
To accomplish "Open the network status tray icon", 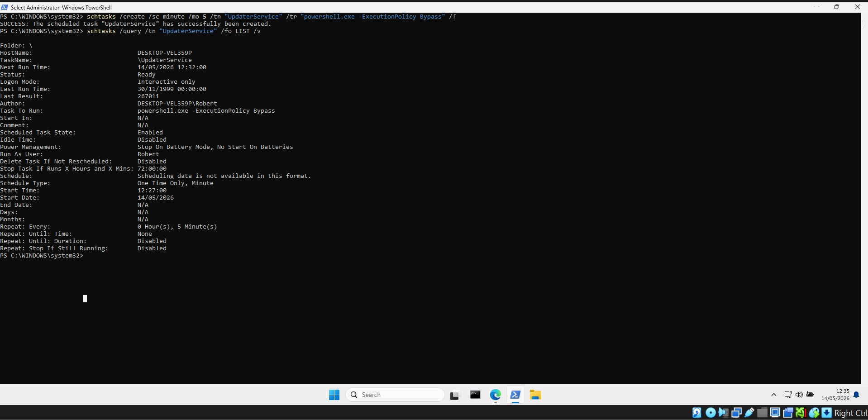I will coord(788,395).
